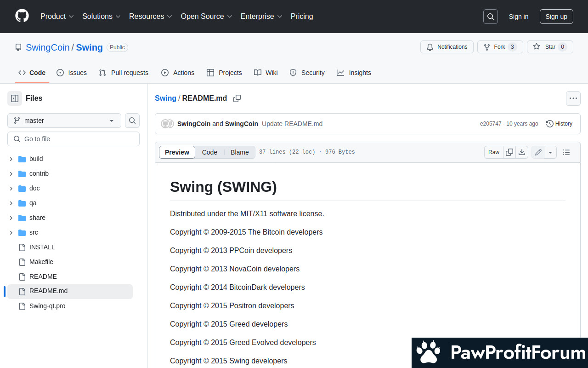Click the Go to file field
588x368 pixels.
click(73, 139)
